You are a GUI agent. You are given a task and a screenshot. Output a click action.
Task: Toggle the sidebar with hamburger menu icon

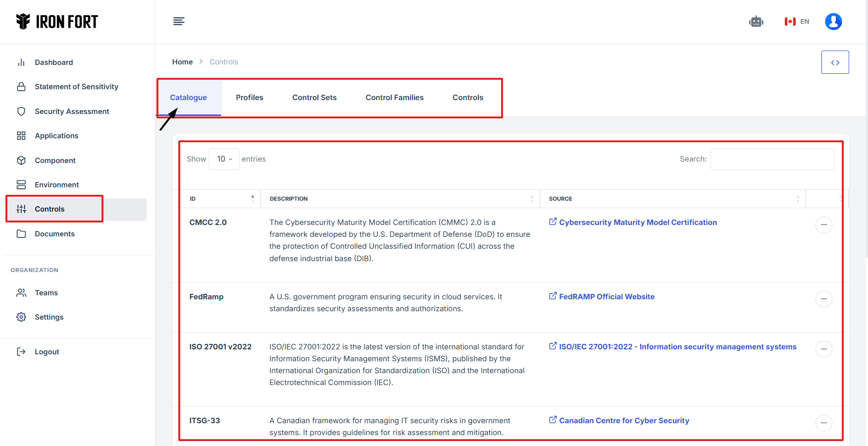[x=179, y=21]
